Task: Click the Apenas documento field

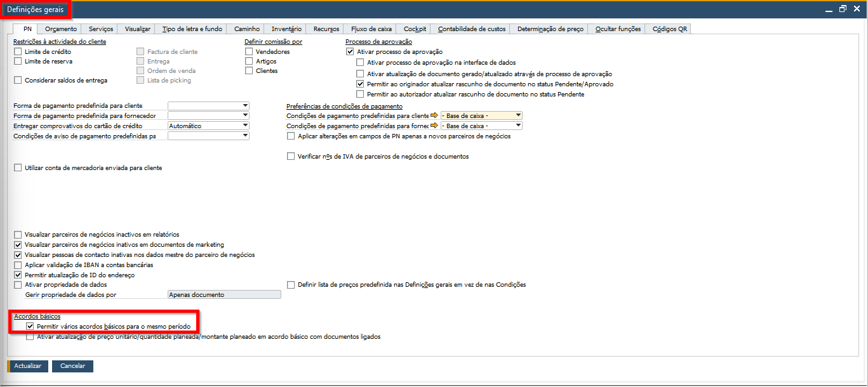Action: 224,294
